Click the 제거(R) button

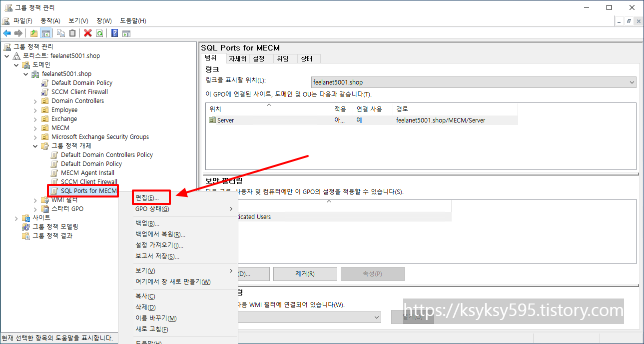tap(305, 274)
